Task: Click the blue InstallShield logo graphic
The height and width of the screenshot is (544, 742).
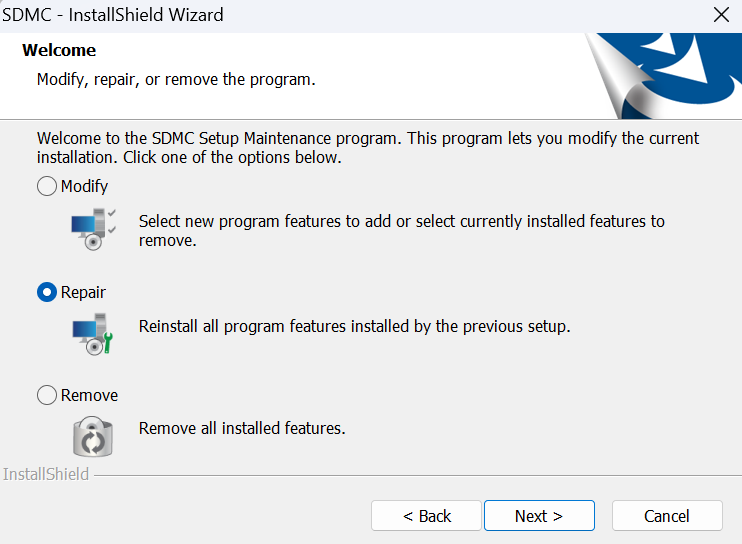Action: 663,76
